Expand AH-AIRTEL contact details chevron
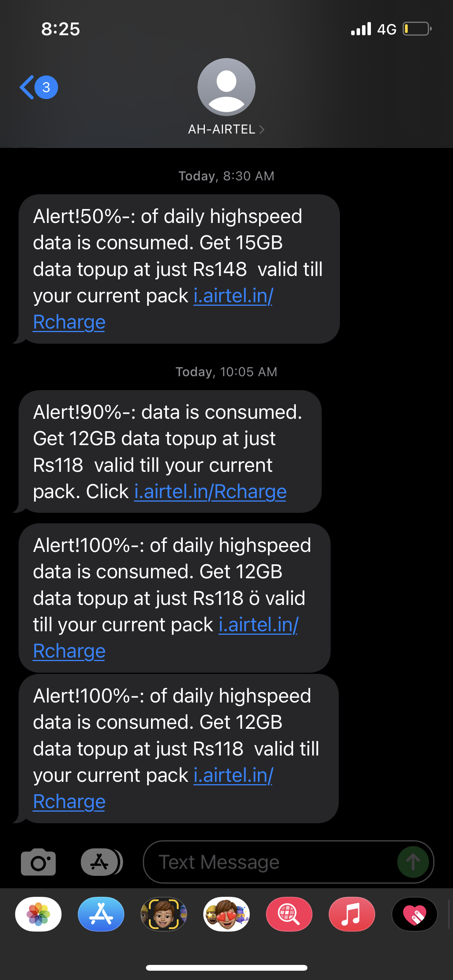 pyautogui.click(x=262, y=129)
